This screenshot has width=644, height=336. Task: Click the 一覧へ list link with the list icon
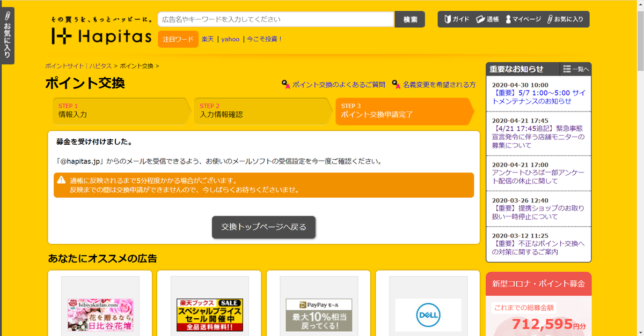pyautogui.click(x=576, y=69)
